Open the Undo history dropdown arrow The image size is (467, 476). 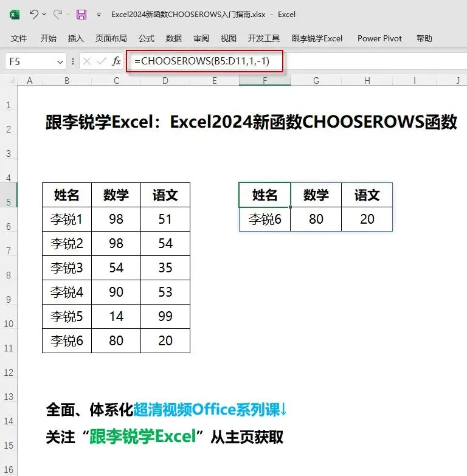tap(44, 14)
